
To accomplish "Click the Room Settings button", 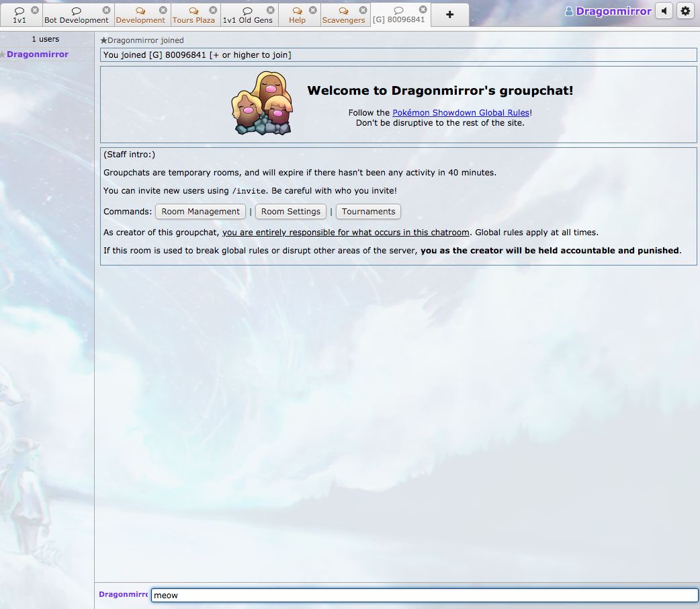I will coord(291,211).
